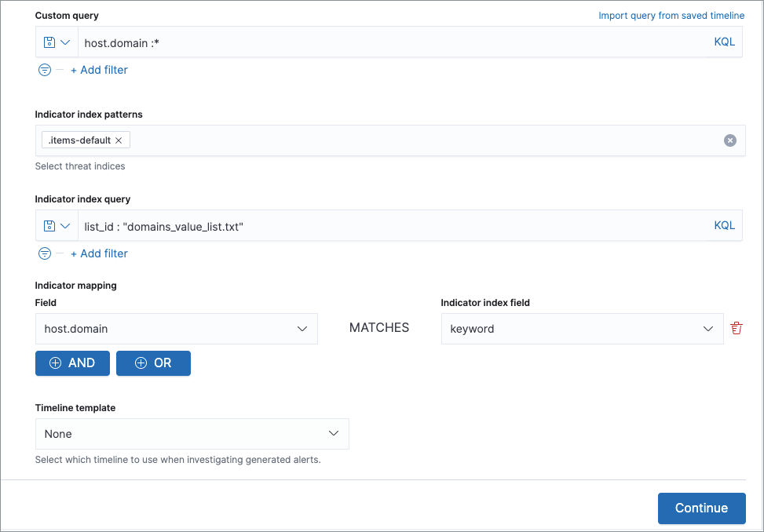Expand the host.domain Field dropdown
This screenshot has height=532, width=764.
pyautogui.click(x=176, y=329)
